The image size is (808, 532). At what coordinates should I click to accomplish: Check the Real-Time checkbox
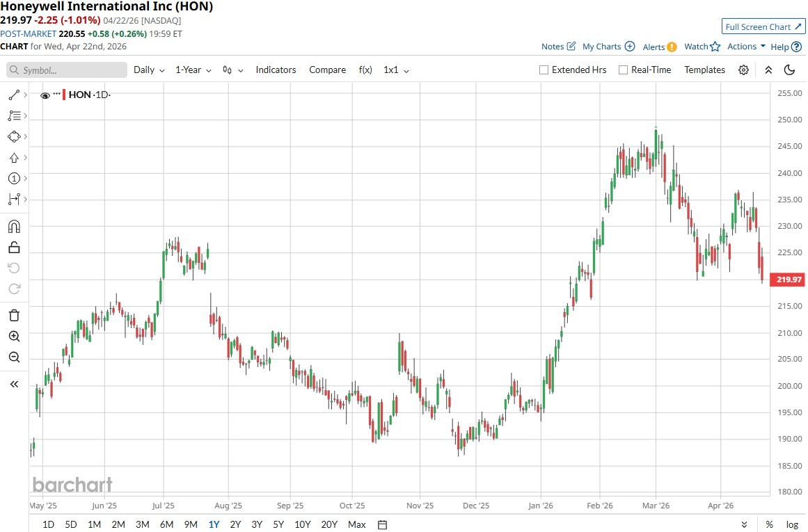(x=623, y=70)
